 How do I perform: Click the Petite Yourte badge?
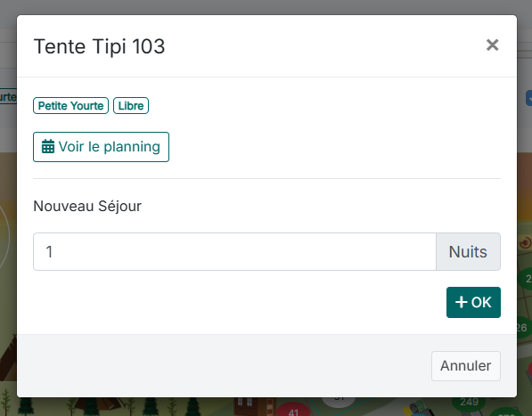[70, 105]
